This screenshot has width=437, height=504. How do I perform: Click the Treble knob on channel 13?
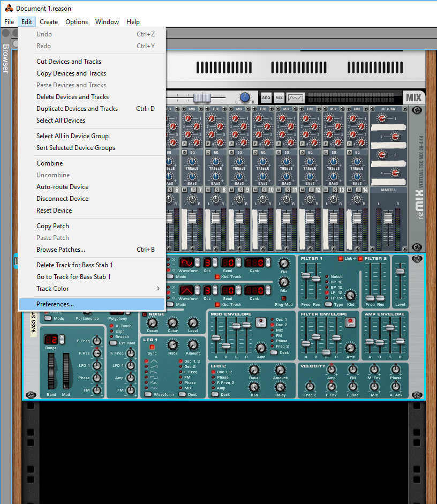coord(333,162)
